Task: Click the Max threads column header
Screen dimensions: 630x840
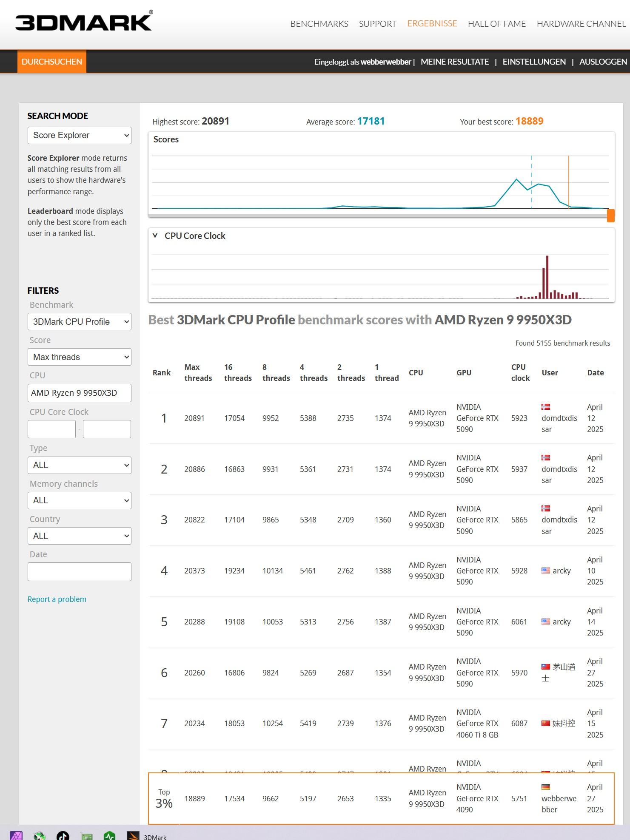Action: click(198, 372)
